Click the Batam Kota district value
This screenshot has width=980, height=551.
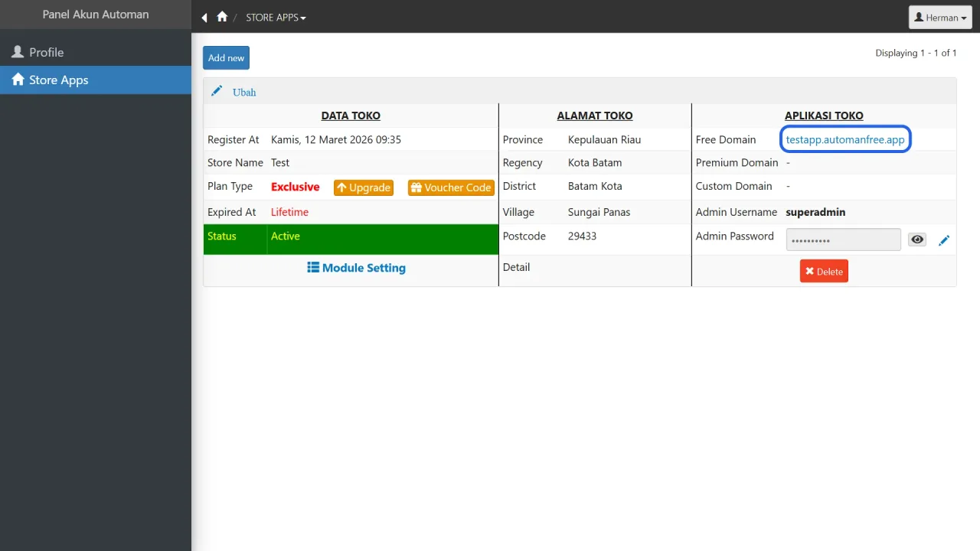(595, 186)
